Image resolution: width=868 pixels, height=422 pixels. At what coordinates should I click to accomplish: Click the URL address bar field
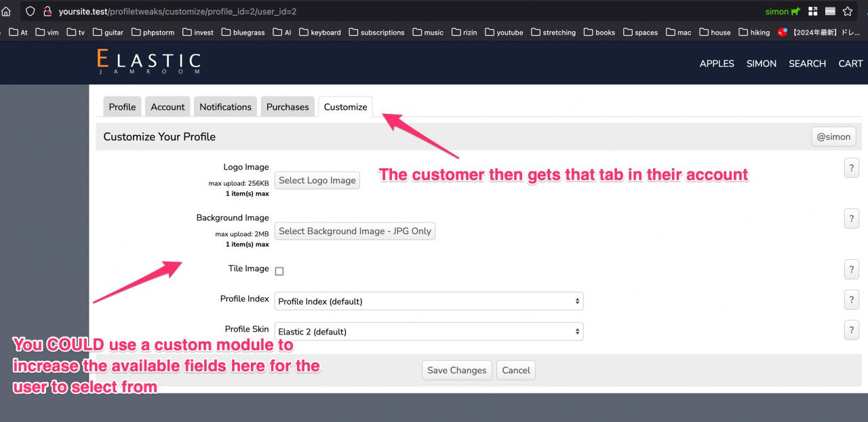coord(407,12)
